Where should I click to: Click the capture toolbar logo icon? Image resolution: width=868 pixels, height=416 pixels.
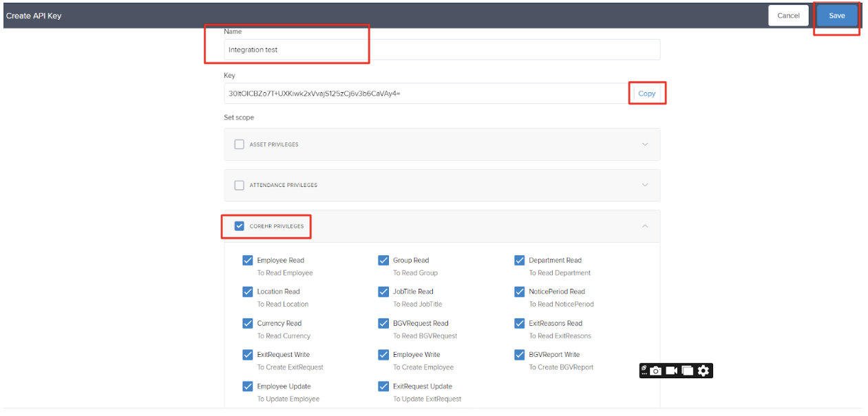tap(644, 370)
